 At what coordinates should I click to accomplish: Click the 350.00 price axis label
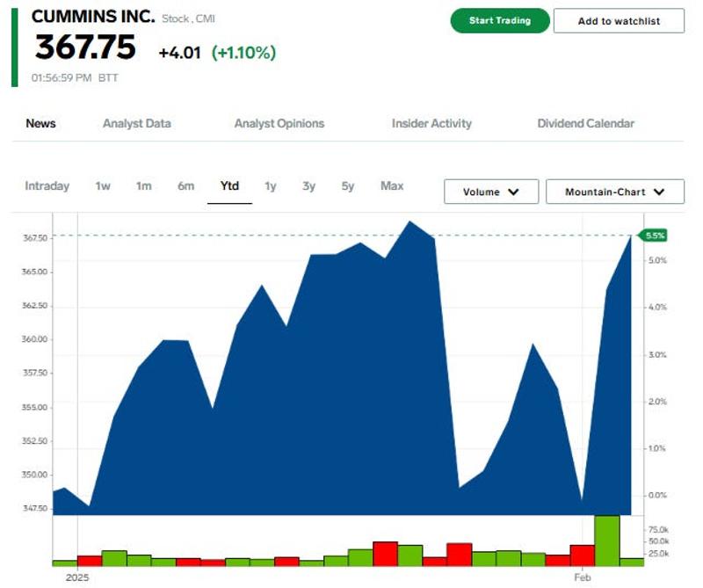(34, 475)
